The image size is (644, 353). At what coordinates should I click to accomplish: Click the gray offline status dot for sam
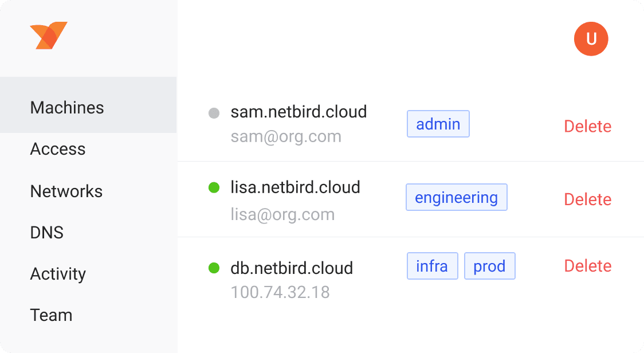coord(214,113)
